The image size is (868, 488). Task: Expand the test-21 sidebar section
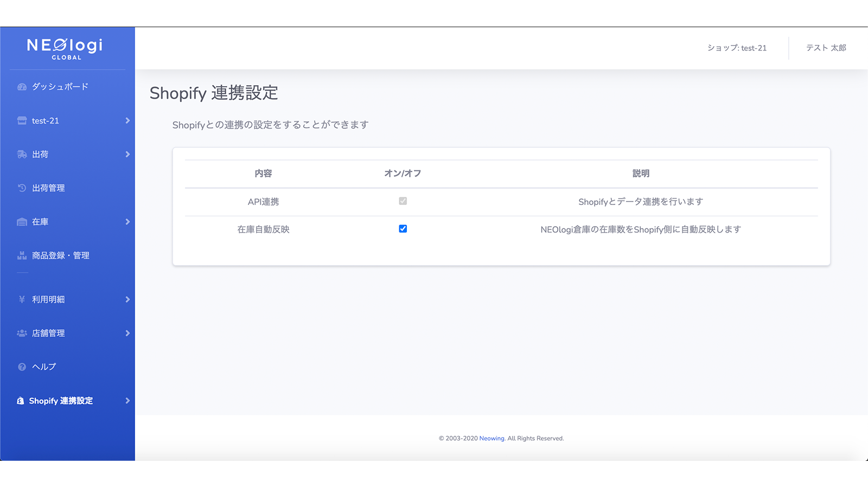(128, 120)
